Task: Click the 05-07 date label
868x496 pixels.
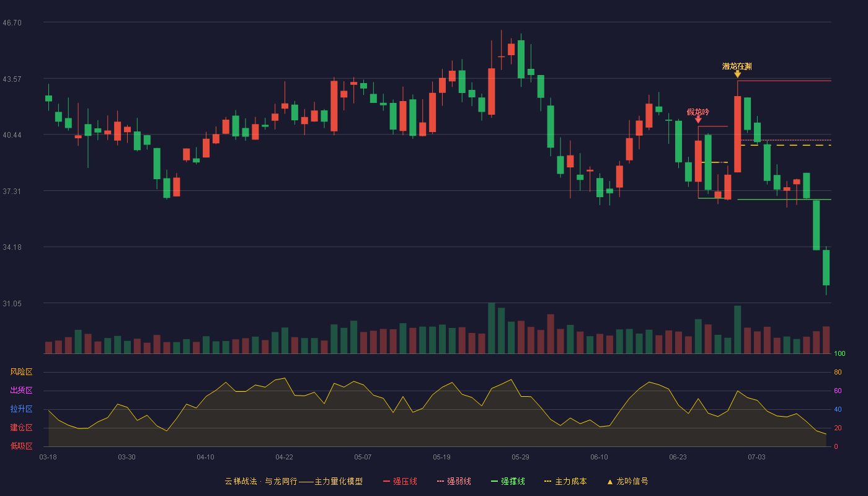Action: [x=363, y=457]
